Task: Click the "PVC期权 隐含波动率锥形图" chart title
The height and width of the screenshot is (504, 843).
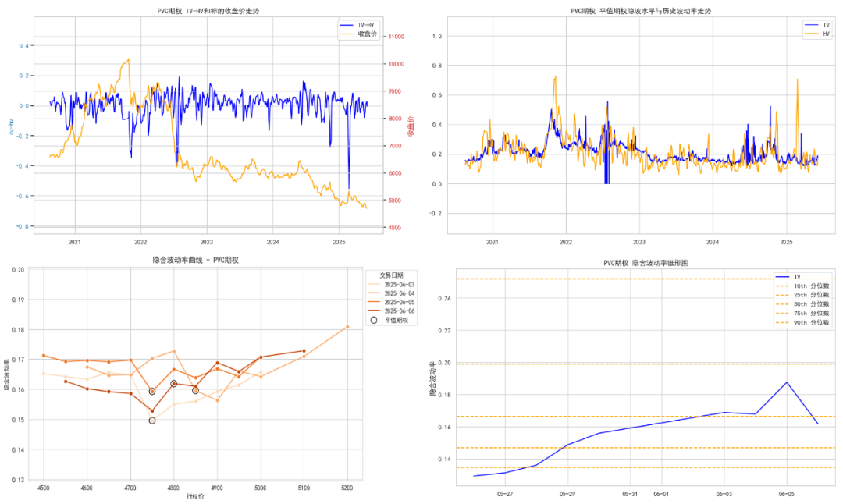Action: point(646,263)
